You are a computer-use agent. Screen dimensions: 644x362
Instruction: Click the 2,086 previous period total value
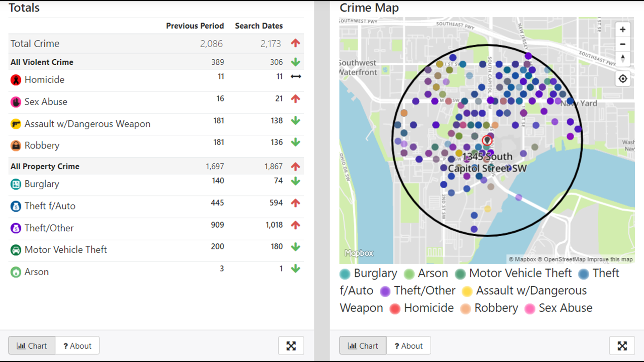tap(211, 44)
